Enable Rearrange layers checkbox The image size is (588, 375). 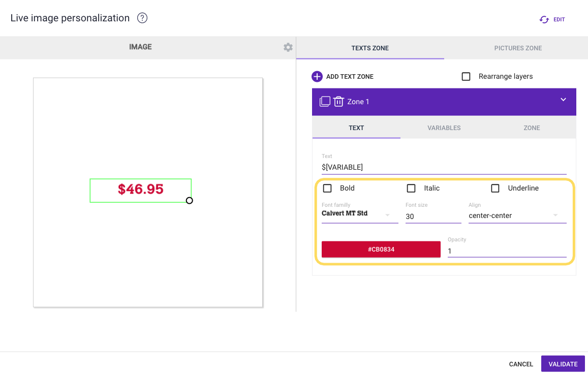[466, 77]
